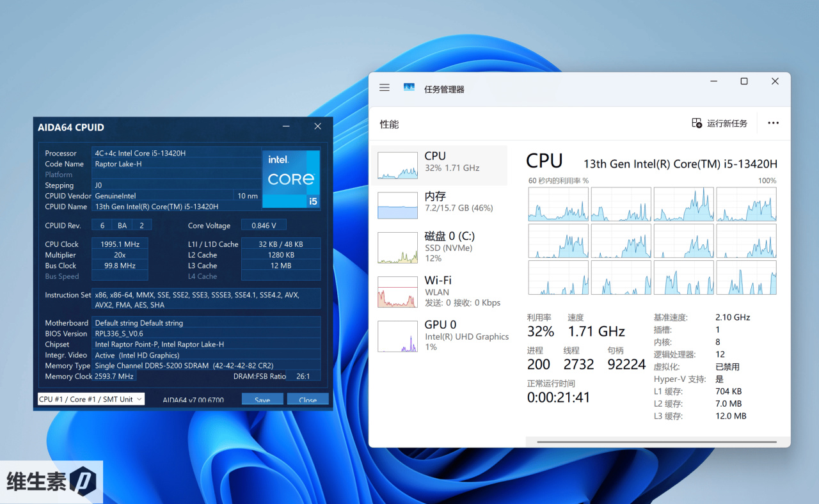
Task: Click the Processor field '4C+4c Intel Core i5-13420H'
Action: [177, 154]
